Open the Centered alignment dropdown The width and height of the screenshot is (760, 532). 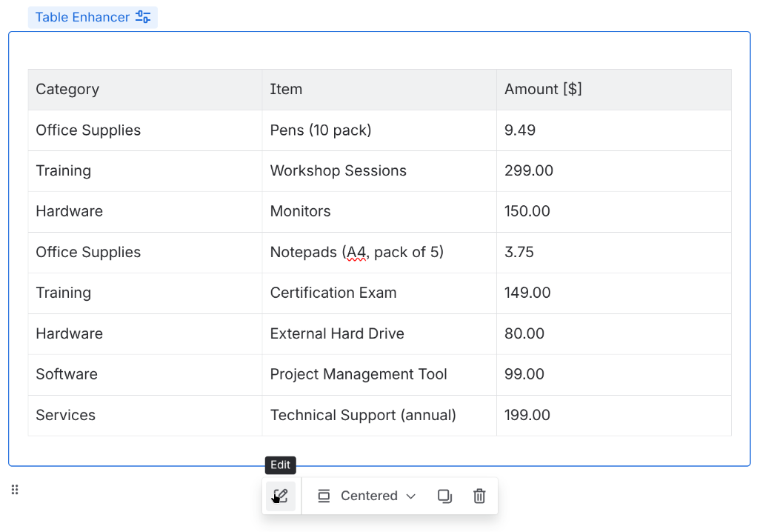[x=369, y=496]
